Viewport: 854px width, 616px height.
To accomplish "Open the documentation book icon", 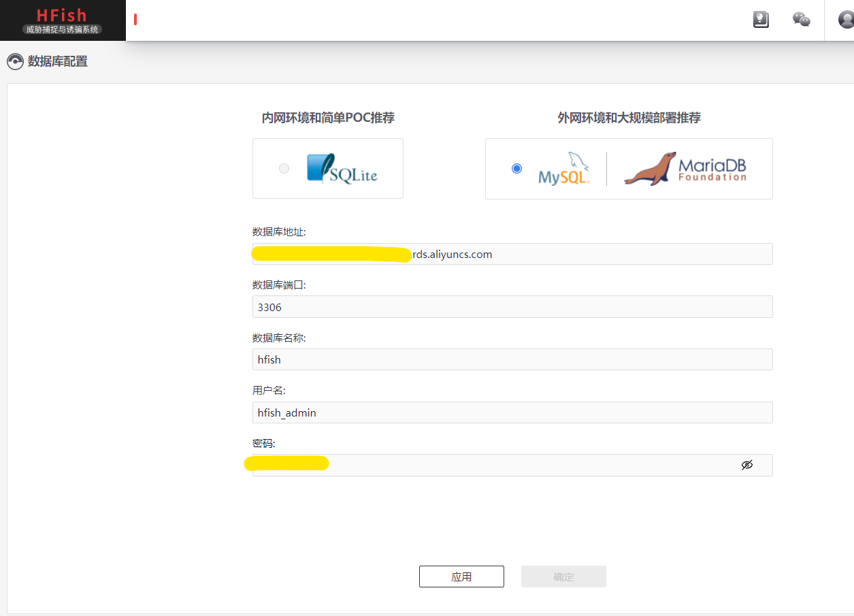I will click(x=761, y=19).
